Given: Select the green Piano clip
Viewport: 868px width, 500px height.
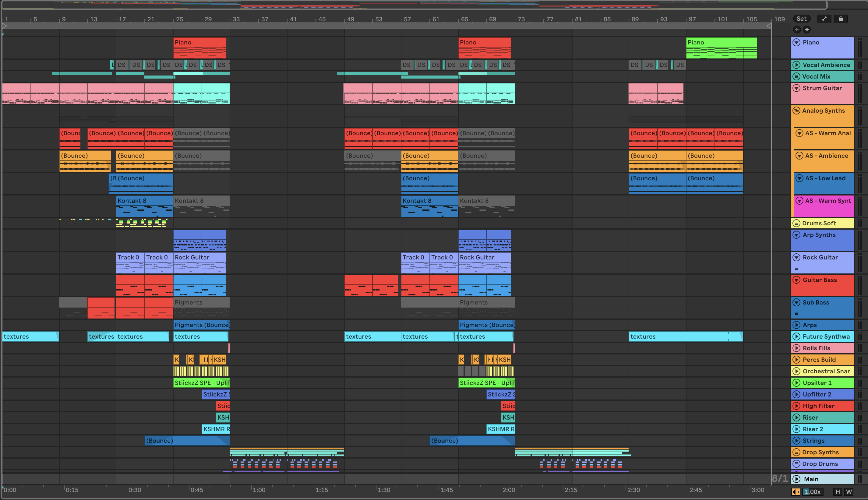Looking at the screenshot, I should (721, 42).
